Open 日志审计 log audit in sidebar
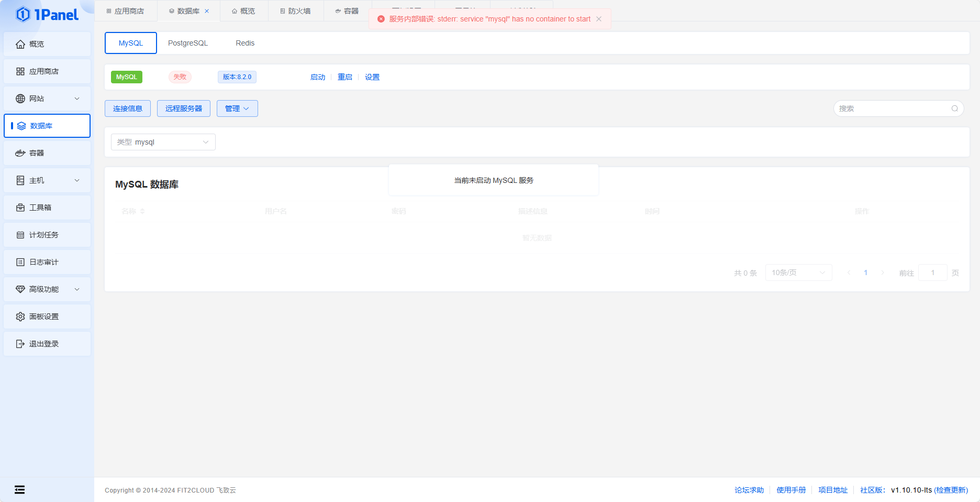980x502 pixels. [x=47, y=262]
